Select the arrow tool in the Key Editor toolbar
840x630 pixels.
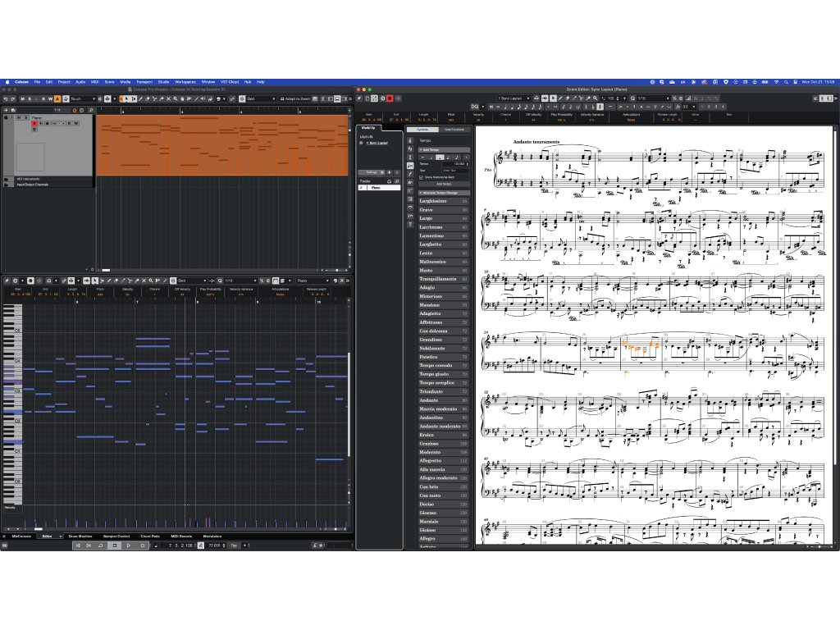(x=95, y=281)
